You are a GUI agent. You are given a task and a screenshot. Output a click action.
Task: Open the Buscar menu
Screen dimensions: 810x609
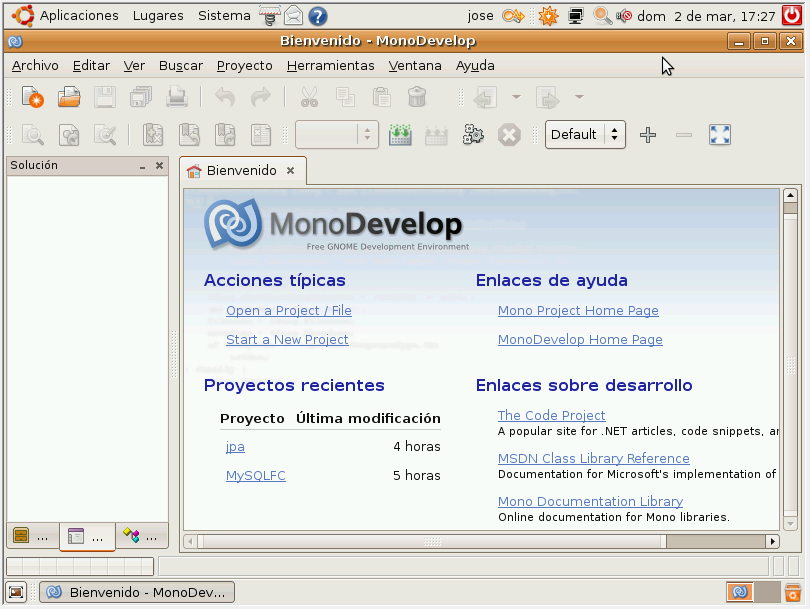[x=181, y=66]
